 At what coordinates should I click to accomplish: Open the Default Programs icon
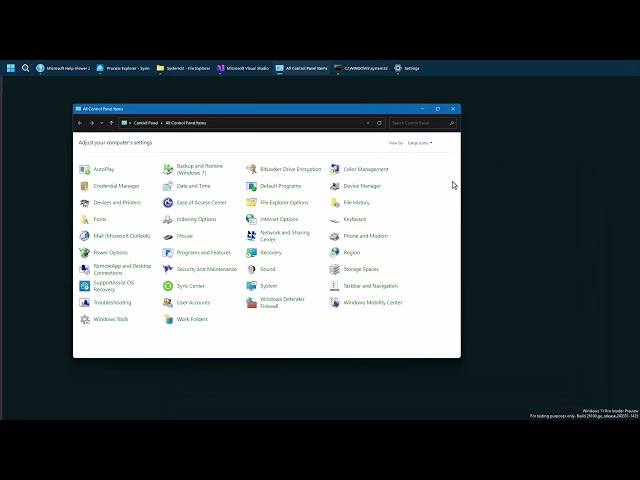pos(251,186)
